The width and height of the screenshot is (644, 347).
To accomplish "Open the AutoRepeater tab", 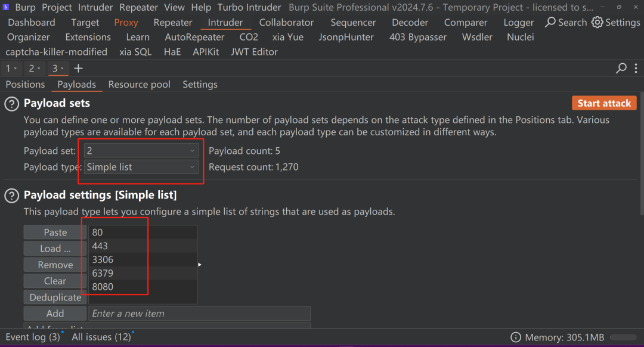I will pyautogui.click(x=194, y=38).
